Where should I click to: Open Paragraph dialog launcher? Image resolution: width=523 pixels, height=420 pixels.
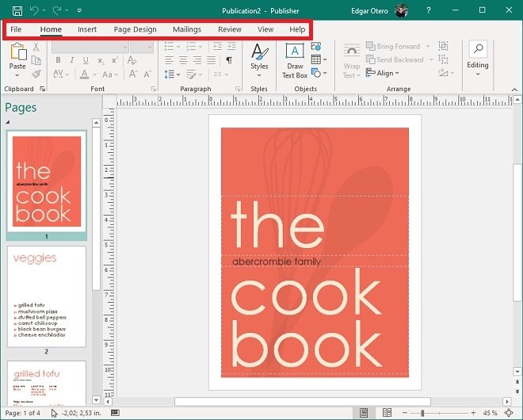pyautogui.click(x=238, y=89)
